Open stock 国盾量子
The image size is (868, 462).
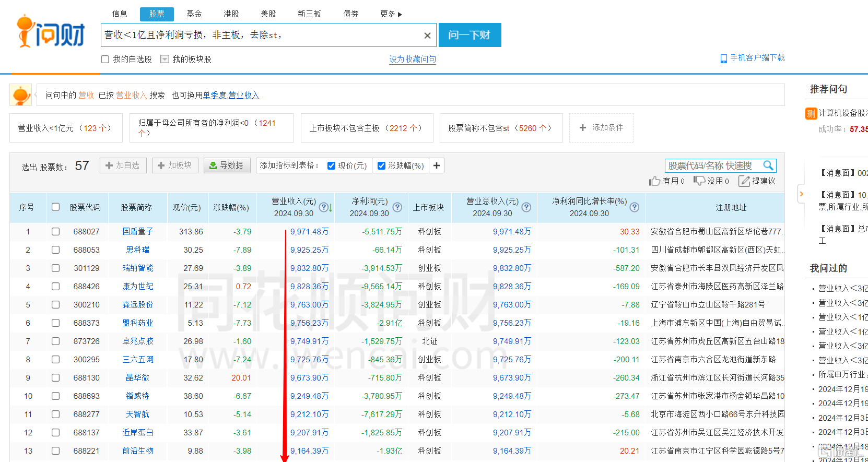(x=138, y=232)
